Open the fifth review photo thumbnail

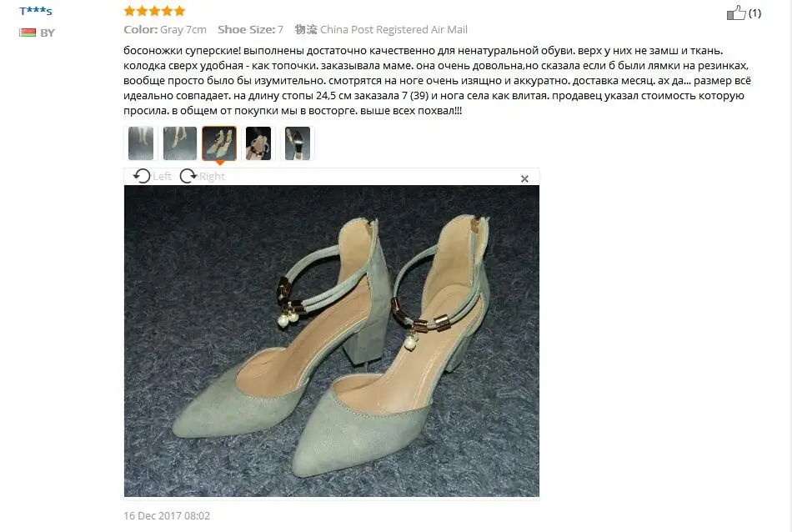pos(298,143)
